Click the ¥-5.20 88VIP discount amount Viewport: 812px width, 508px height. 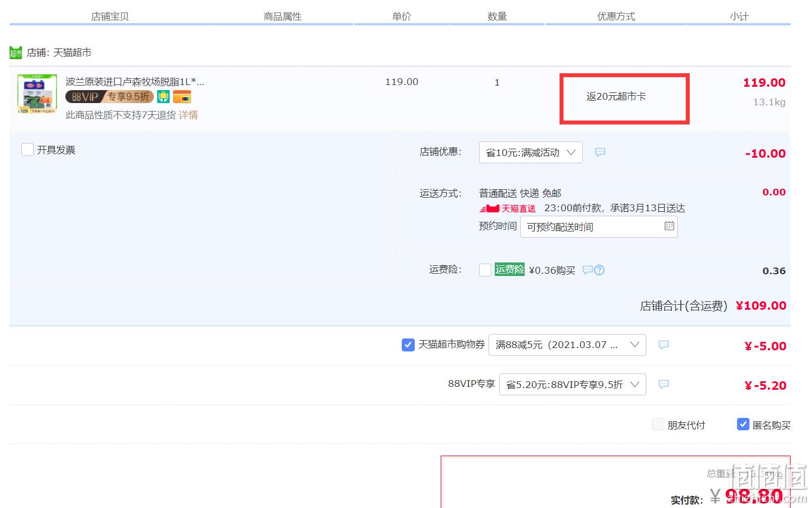pos(765,386)
